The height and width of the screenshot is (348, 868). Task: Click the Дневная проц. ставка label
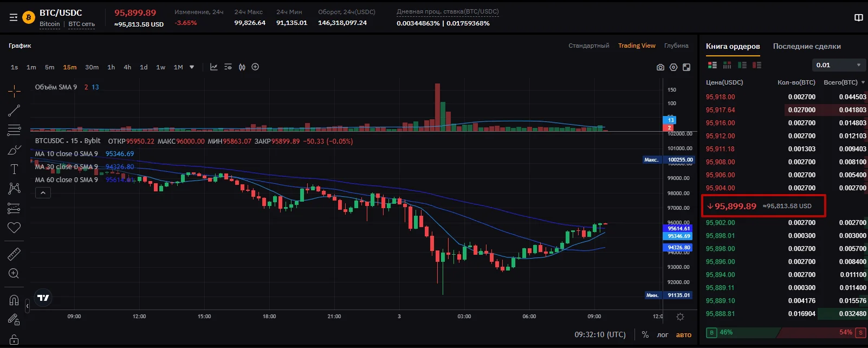pyautogui.click(x=448, y=11)
